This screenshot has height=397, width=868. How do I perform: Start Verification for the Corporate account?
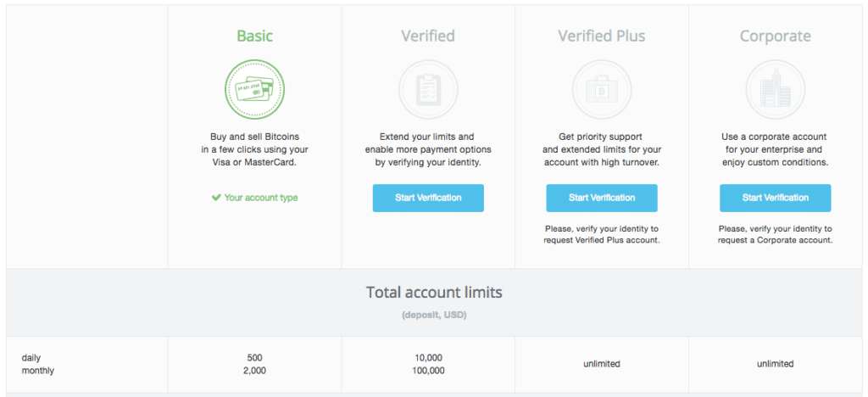[775, 198]
